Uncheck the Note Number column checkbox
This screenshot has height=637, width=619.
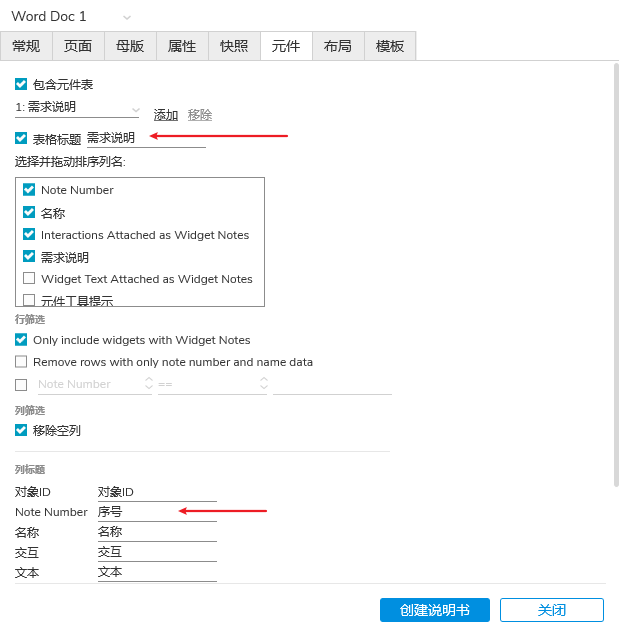pyautogui.click(x=29, y=189)
